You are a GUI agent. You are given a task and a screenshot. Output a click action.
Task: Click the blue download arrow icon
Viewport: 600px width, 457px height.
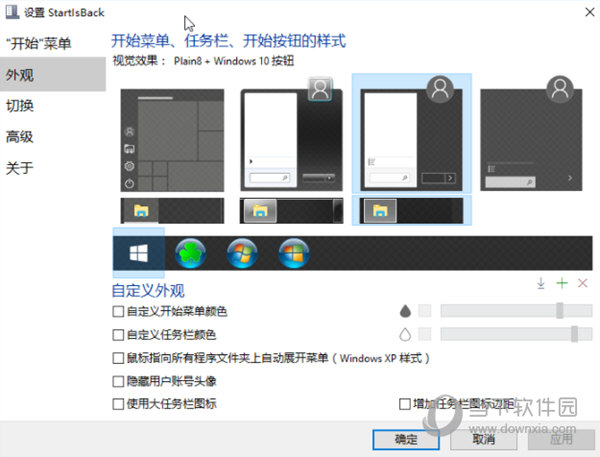click(541, 284)
